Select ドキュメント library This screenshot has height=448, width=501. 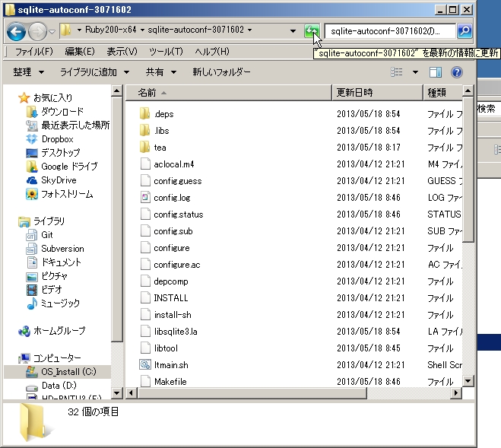point(54,262)
